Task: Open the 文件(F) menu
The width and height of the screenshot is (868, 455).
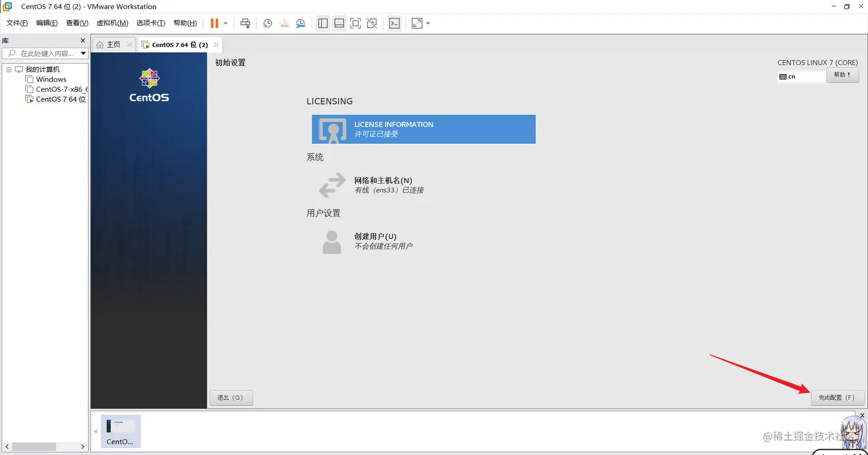Action: [x=17, y=23]
